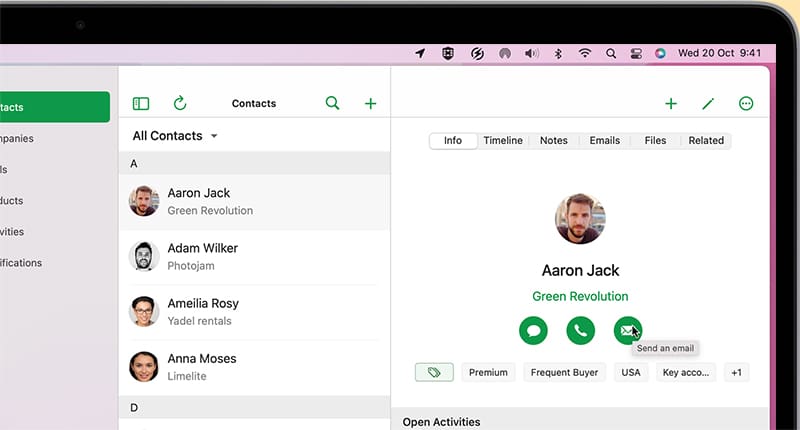
Task: Open the contacts search magnifier
Action: pyautogui.click(x=333, y=103)
